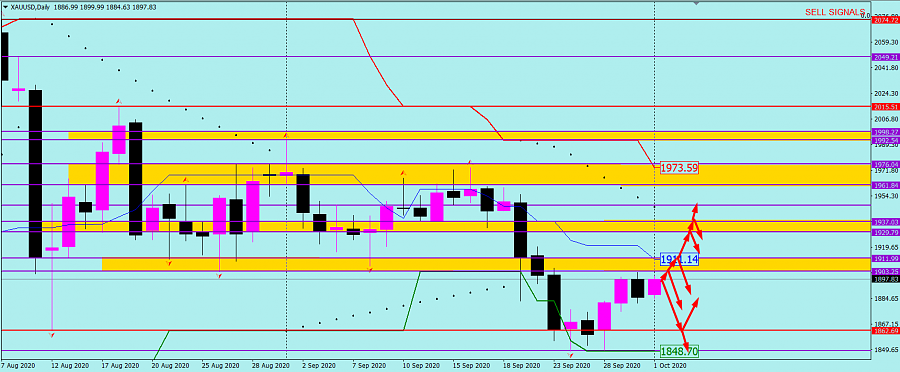Click the 1961.84 purple price tag
Image resolution: width=900 pixels, height=372 pixels.
coord(886,185)
